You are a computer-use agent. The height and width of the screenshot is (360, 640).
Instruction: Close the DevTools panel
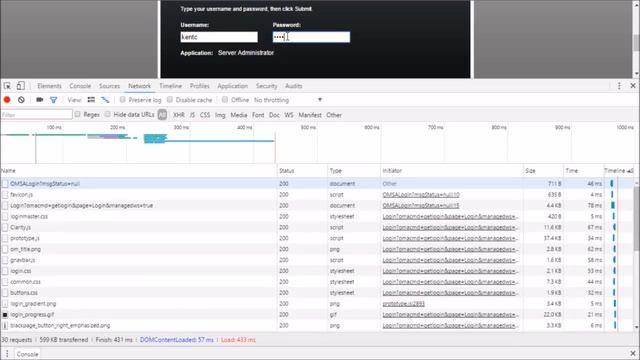pos(633,86)
